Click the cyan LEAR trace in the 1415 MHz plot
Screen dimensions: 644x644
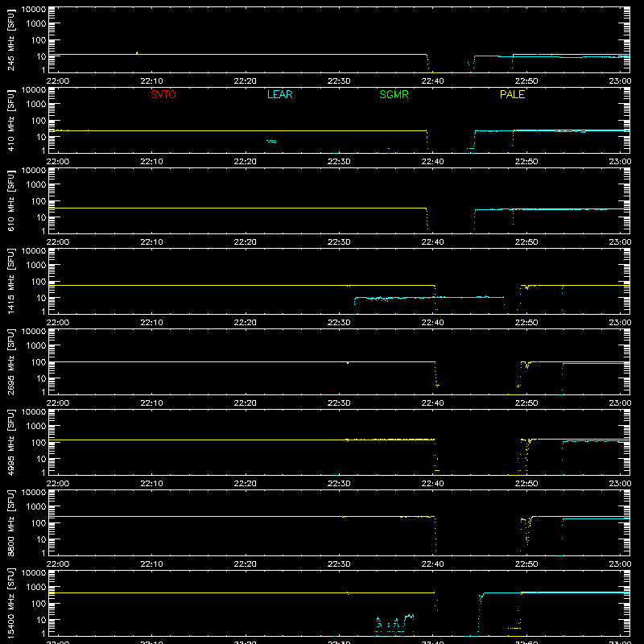tap(429, 297)
